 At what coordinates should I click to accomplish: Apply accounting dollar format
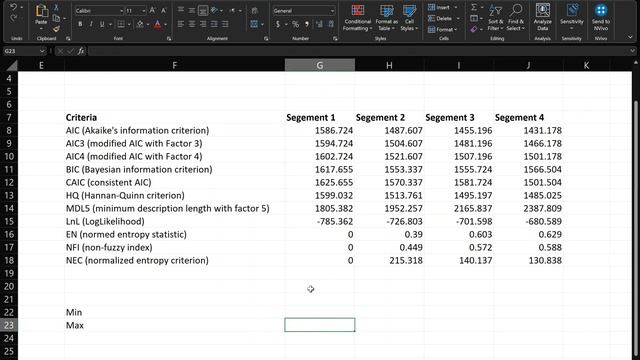(278, 24)
